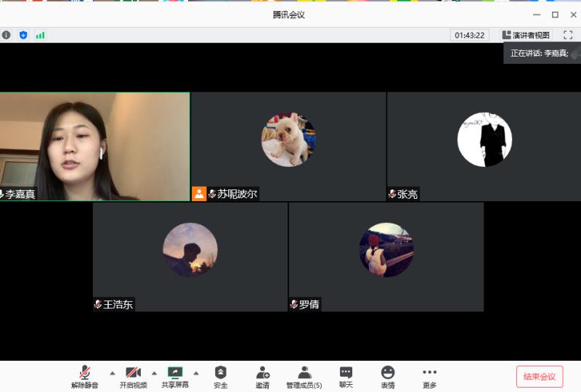This screenshot has width=581, height=392.
Task: Click the name label 李嘉真
Action: click(x=20, y=194)
